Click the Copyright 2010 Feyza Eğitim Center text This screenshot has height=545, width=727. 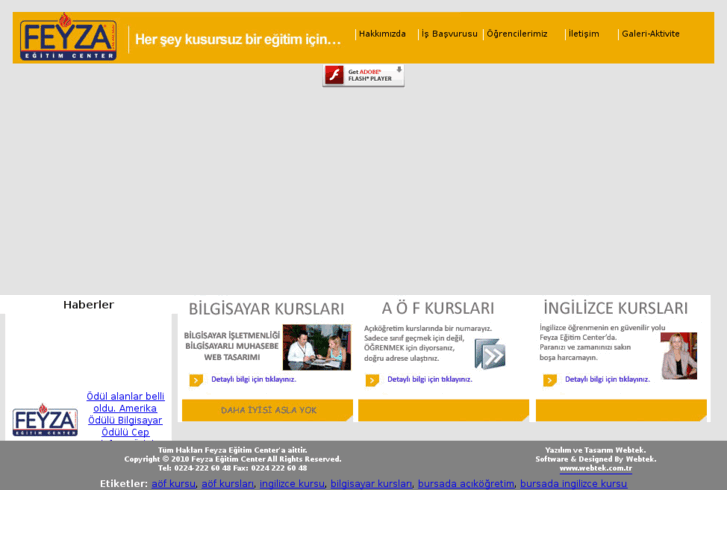coord(233,459)
